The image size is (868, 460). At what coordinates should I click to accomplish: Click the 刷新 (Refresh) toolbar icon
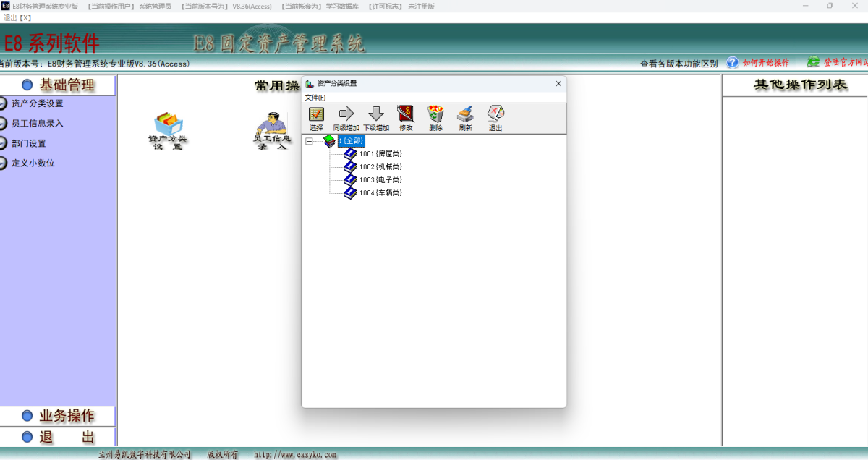(465, 114)
